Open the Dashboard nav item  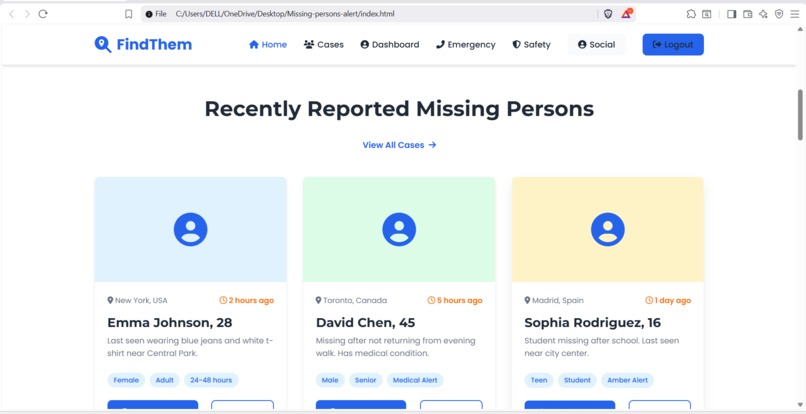coord(390,45)
